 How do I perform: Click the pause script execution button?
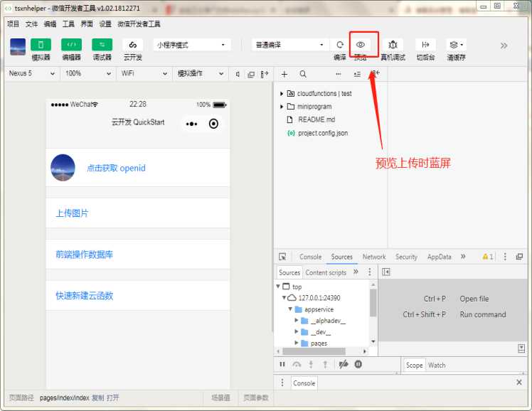pos(282,364)
